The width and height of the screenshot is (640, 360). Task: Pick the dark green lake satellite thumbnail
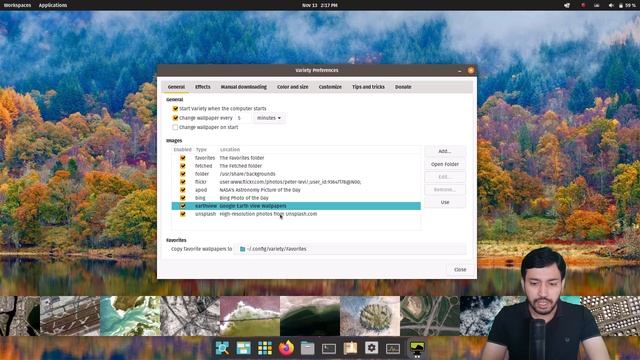pos(310,316)
